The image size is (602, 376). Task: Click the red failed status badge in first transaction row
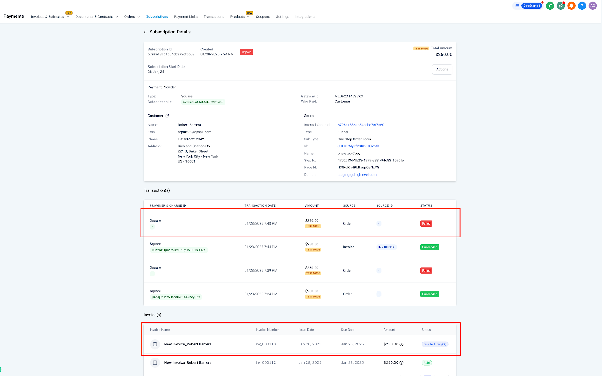(426, 224)
